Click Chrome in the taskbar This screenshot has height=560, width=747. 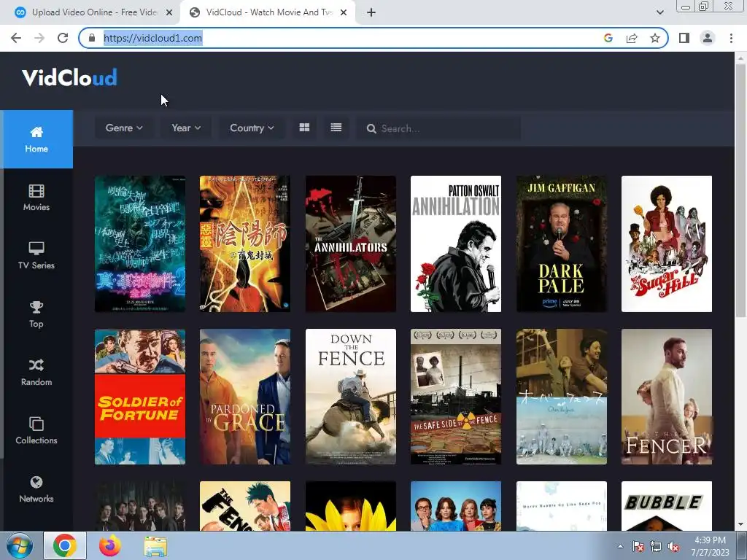65,545
